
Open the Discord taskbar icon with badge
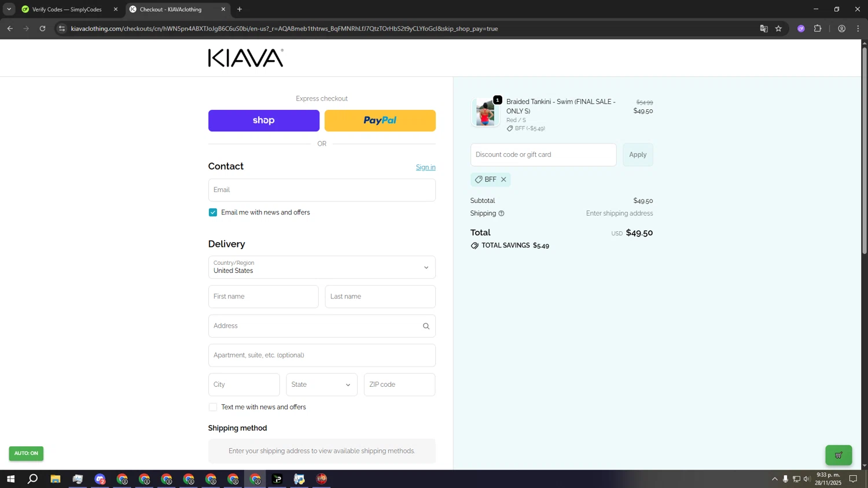100,479
